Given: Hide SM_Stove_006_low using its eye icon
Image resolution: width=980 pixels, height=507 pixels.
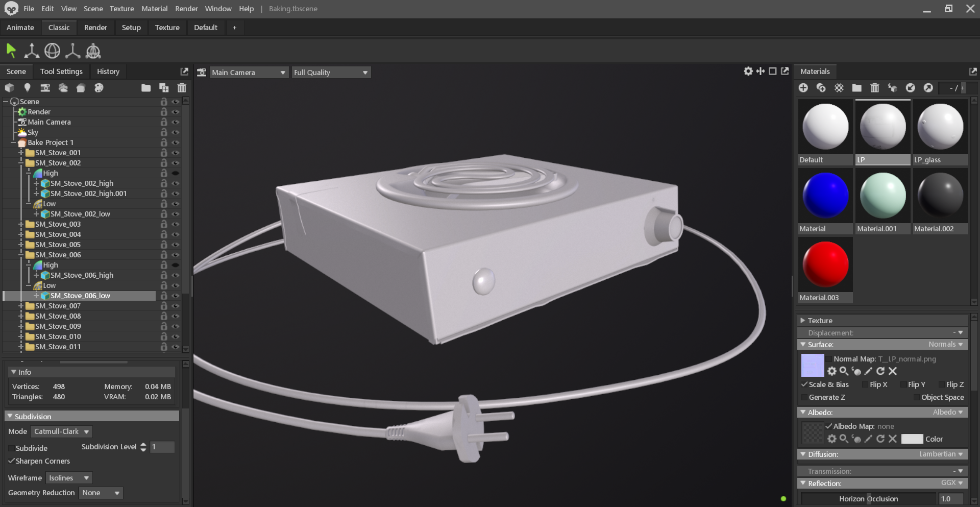Looking at the screenshot, I should tap(176, 296).
